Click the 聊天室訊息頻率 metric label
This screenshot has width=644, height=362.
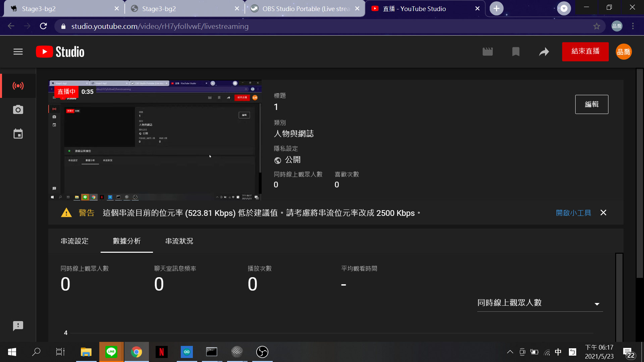(175, 268)
